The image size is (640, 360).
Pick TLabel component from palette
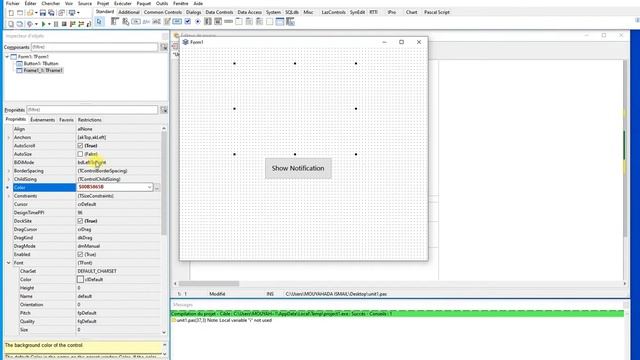click(x=146, y=22)
